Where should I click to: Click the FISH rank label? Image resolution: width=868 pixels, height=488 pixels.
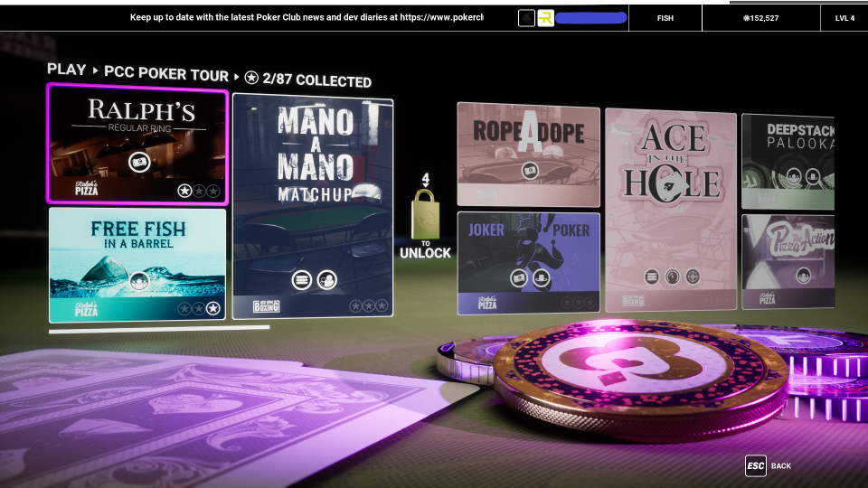point(665,18)
